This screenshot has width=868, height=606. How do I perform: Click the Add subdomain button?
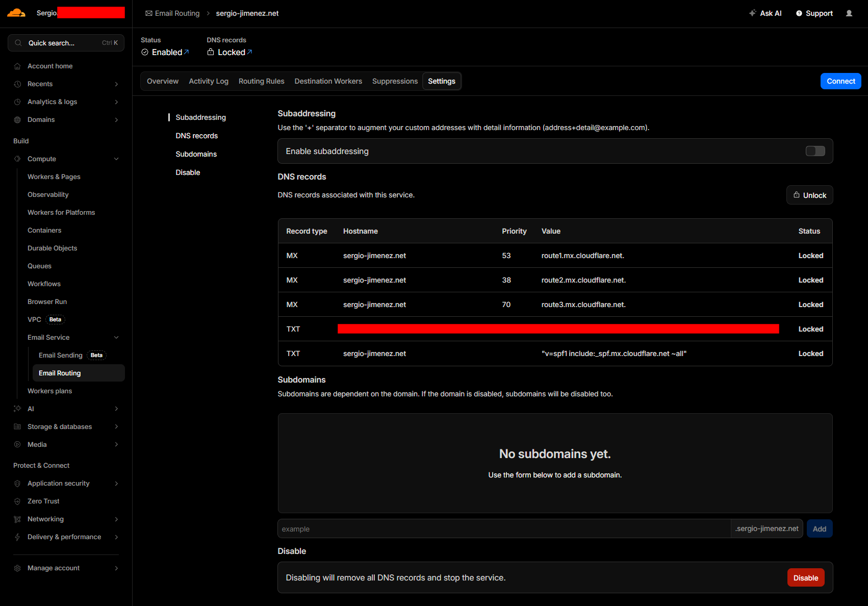(820, 528)
